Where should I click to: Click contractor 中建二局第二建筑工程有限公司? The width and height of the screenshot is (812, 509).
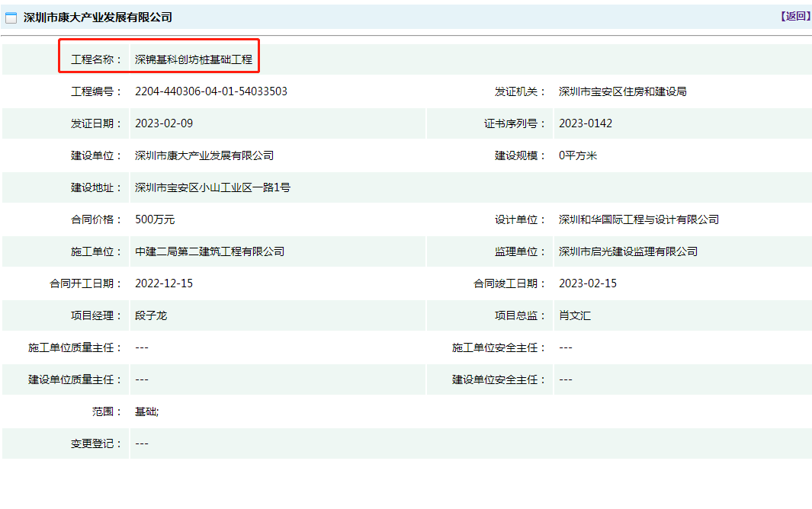coord(210,251)
